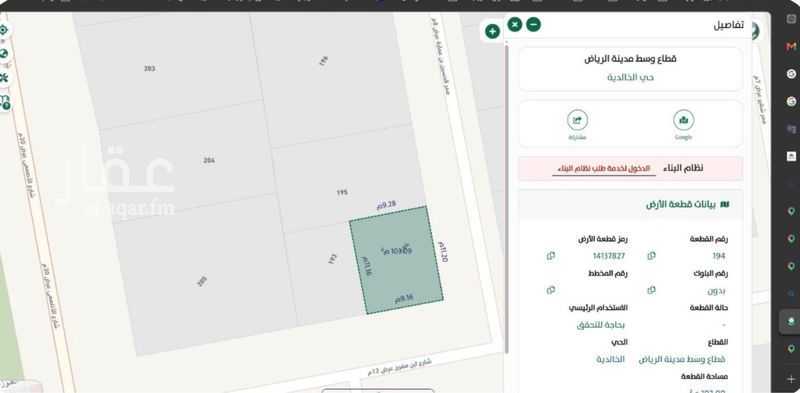Select plot 205 on the map
Viewport: 800px width, 393px height.
202,281
